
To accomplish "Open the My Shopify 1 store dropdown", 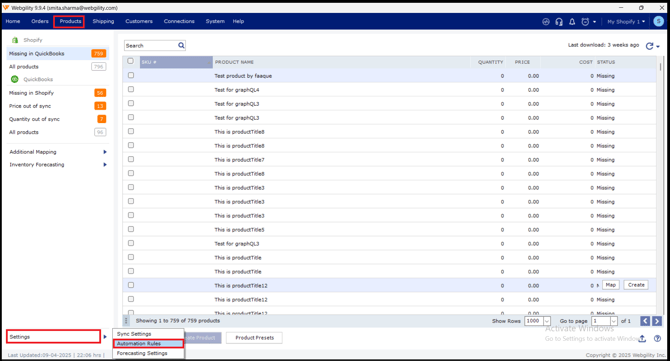I will (626, 22).
